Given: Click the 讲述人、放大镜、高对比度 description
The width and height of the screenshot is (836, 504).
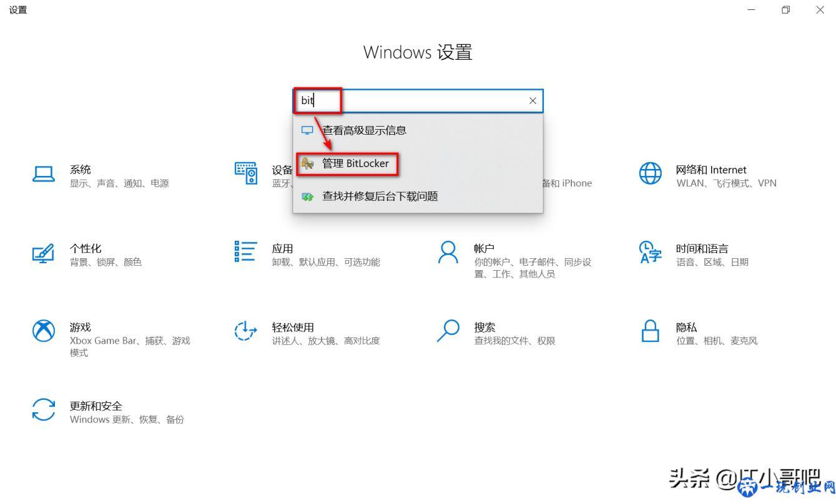Looking at the screenshot, I should (326, 341).
